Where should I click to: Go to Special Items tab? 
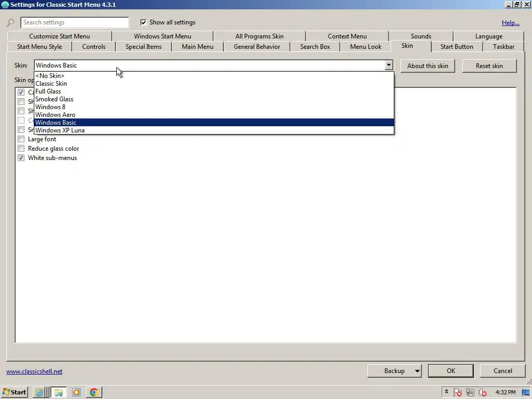(143, 47)
